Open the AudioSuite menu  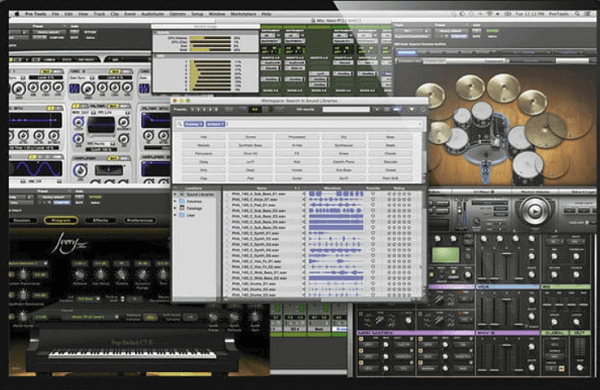(x=152, y=14)
